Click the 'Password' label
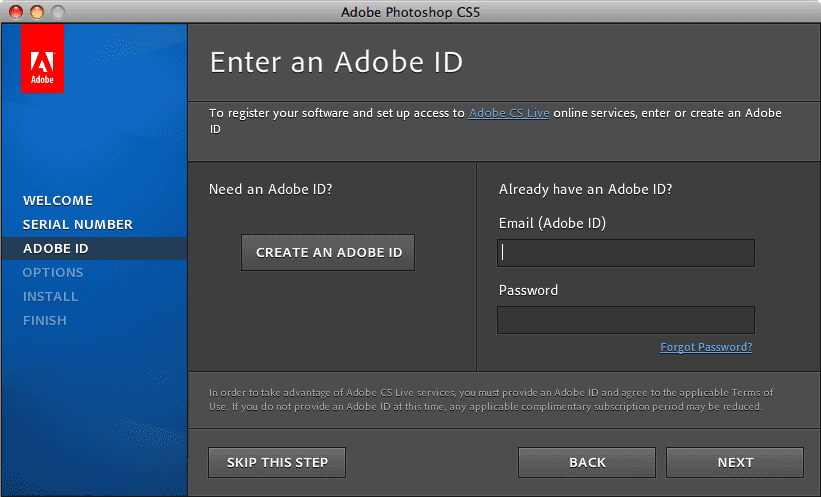The image size is (821, 497). click(x=528, y=290)
